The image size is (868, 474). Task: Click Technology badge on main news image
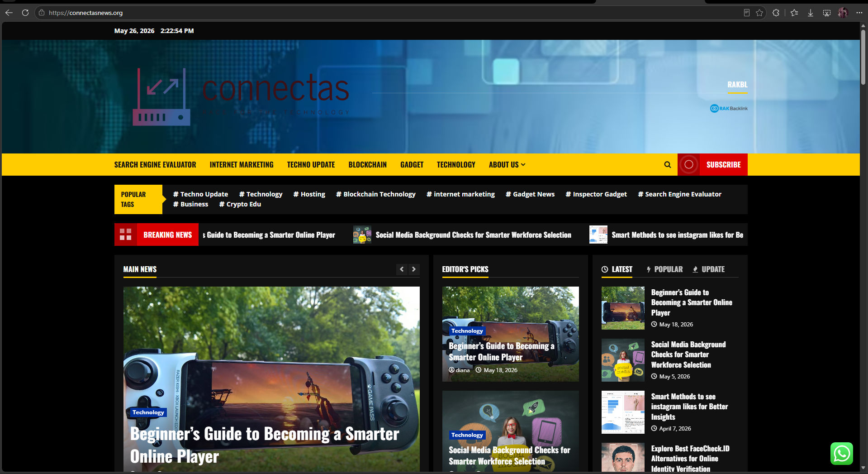click(x=148, y=412)
